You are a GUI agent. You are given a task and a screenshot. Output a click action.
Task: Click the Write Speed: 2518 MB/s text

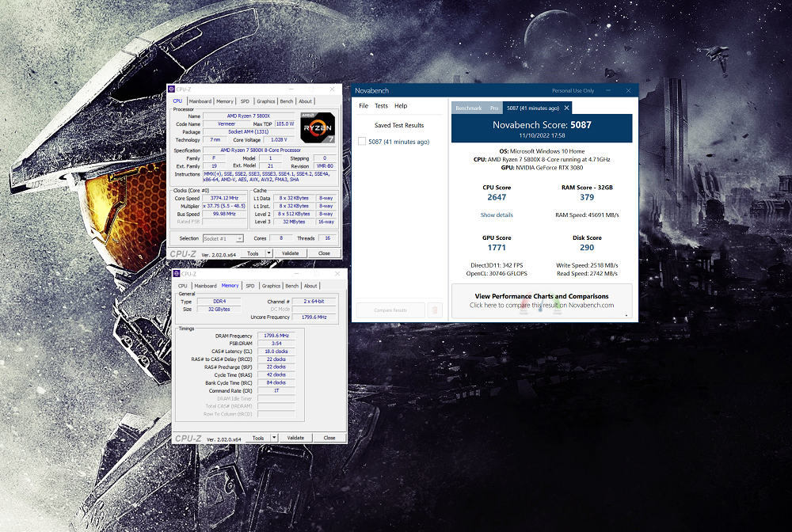[587, 265]
